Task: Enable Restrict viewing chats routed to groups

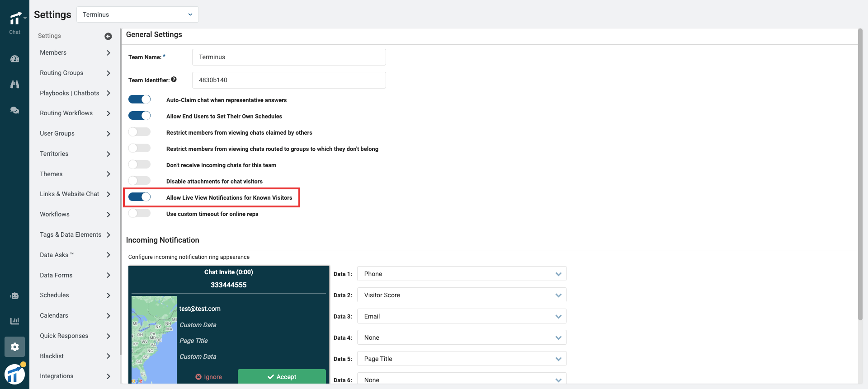Action: point(139,148)
